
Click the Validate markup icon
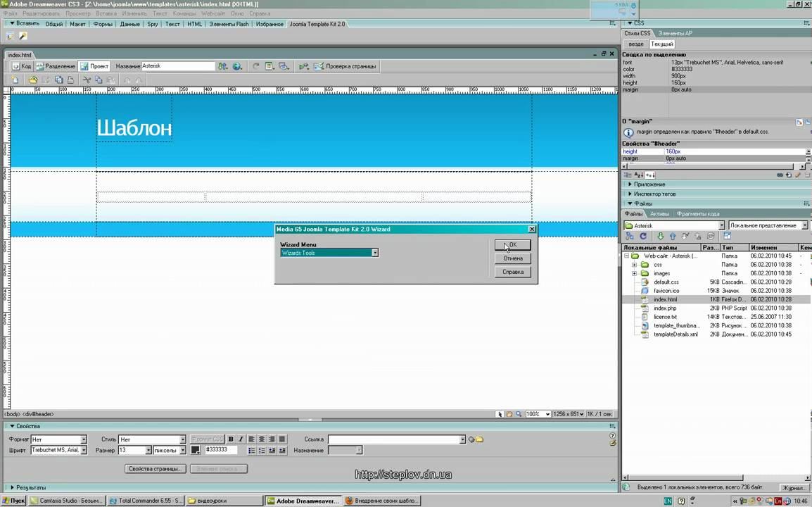click(x=304, y=66)
